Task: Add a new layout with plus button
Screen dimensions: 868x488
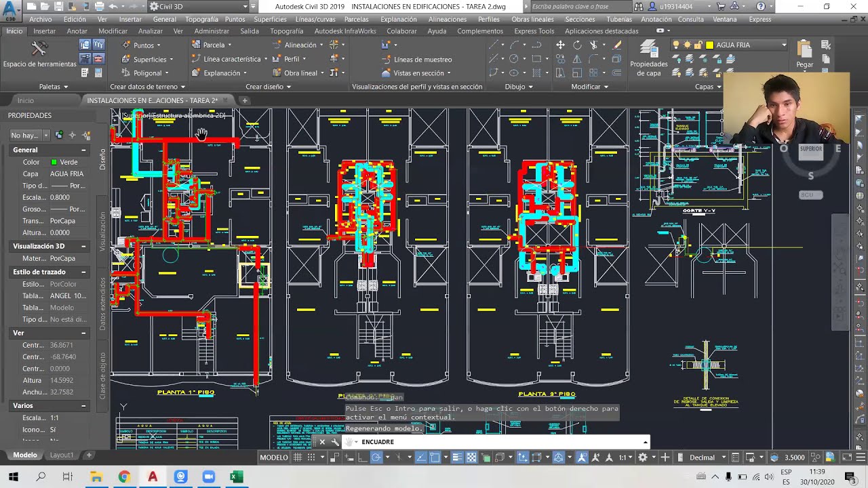Action: click(x=89, y=455)
